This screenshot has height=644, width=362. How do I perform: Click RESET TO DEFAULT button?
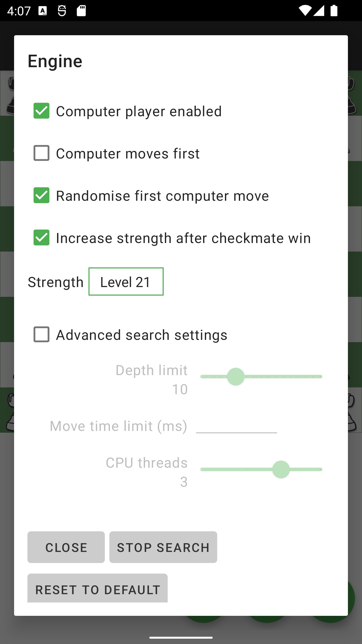[x=98, y=589]
